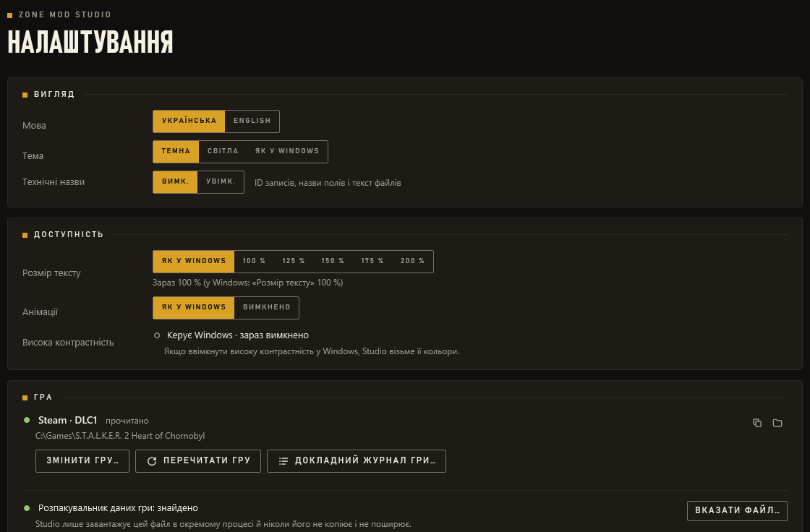Click the Zone Mod Studio app label

(x=65, y=14)
